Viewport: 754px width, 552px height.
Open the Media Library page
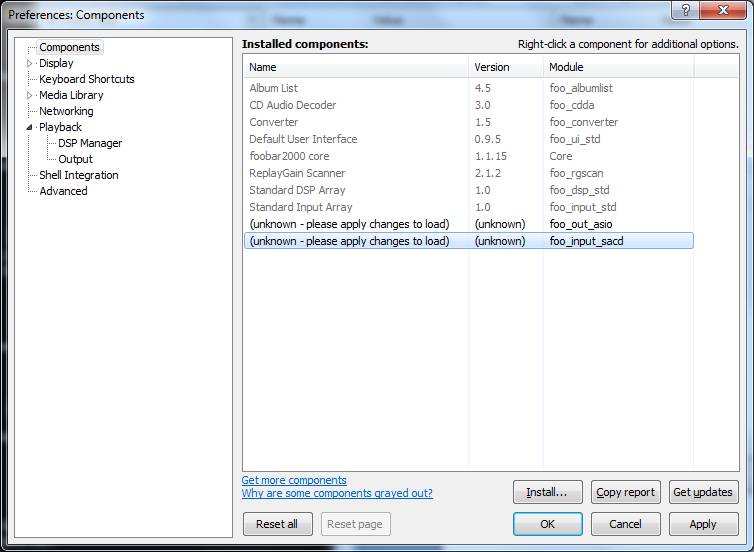click(71, 95)
